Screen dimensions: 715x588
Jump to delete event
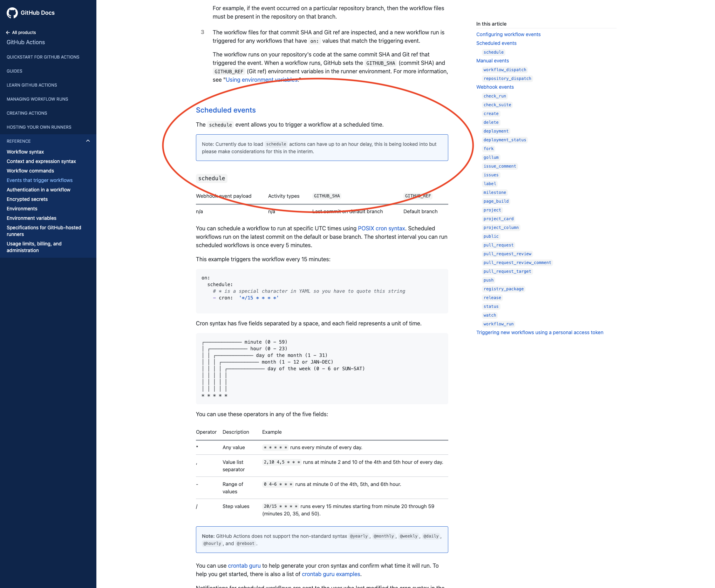491,122
